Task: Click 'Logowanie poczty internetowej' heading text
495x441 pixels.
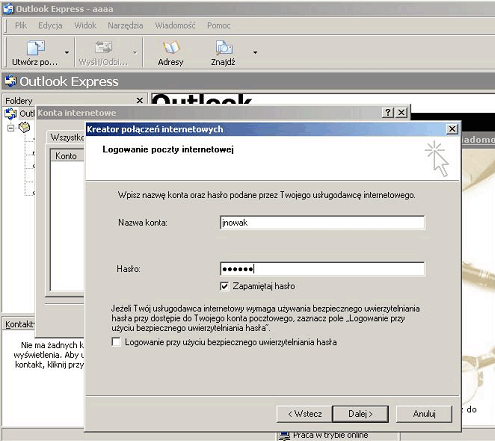Action: pyautogui.click(x=168, y=149)
